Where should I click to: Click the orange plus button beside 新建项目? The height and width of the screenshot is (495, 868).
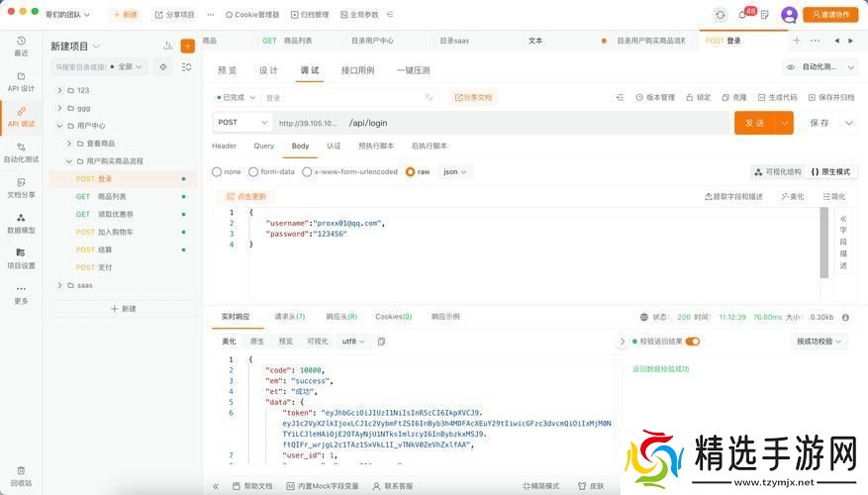coord(188,46)
